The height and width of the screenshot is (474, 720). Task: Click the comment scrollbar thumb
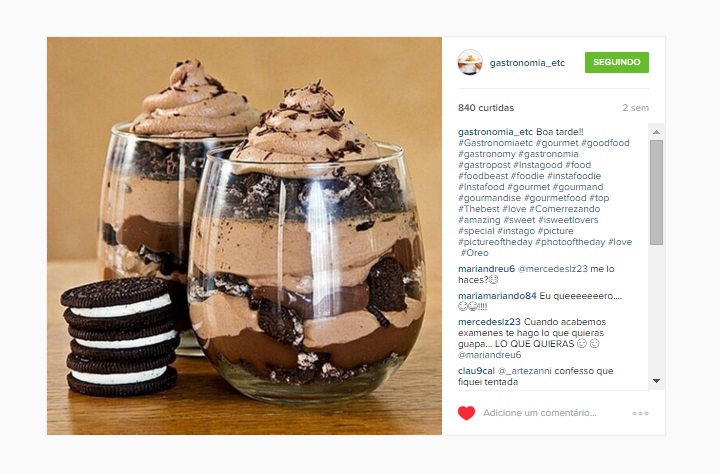[656, 192]
